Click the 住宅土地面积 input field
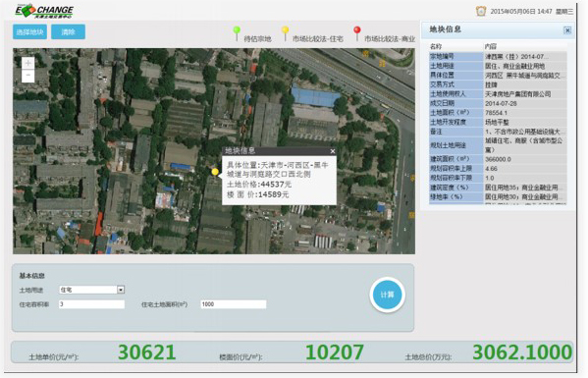This screenshot has height=378, width=588. click(234, 304)
